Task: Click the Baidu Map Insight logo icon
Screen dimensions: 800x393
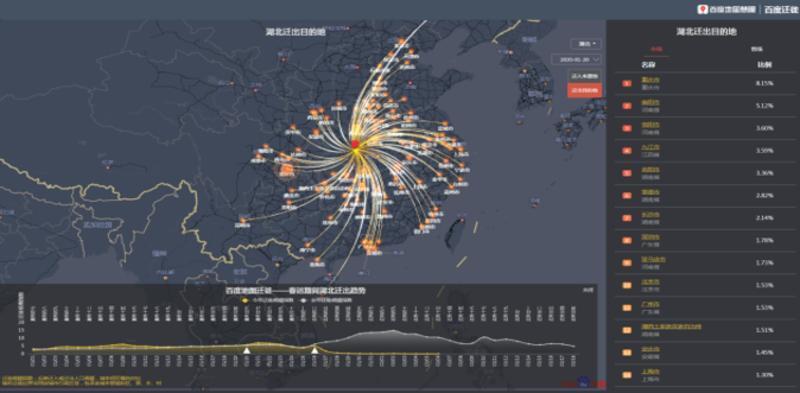Action: coord(703,9)
